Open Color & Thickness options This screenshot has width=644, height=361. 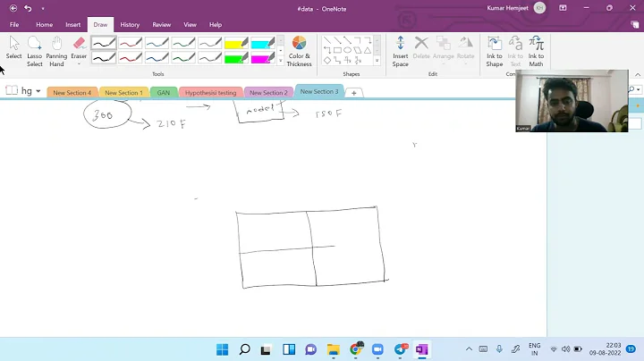pos(299,51)
